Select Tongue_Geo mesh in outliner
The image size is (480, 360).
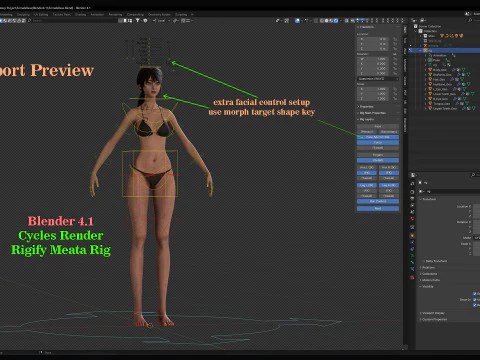coord(441,104)
